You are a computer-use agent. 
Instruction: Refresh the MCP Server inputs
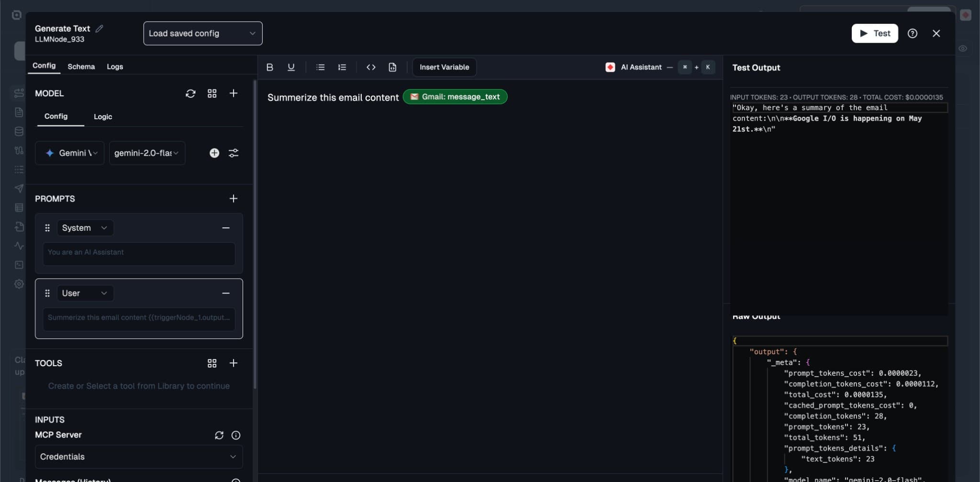pyautogui.click(x=219, y=435)
